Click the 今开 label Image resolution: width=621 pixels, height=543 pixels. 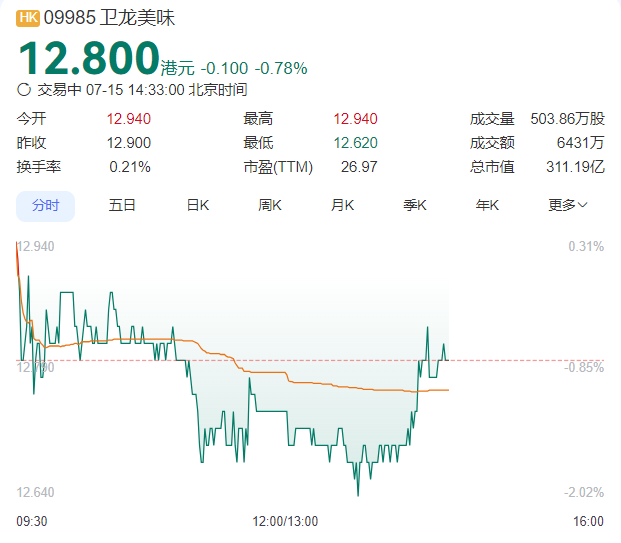pyautogui.click(x=31, y=119)
